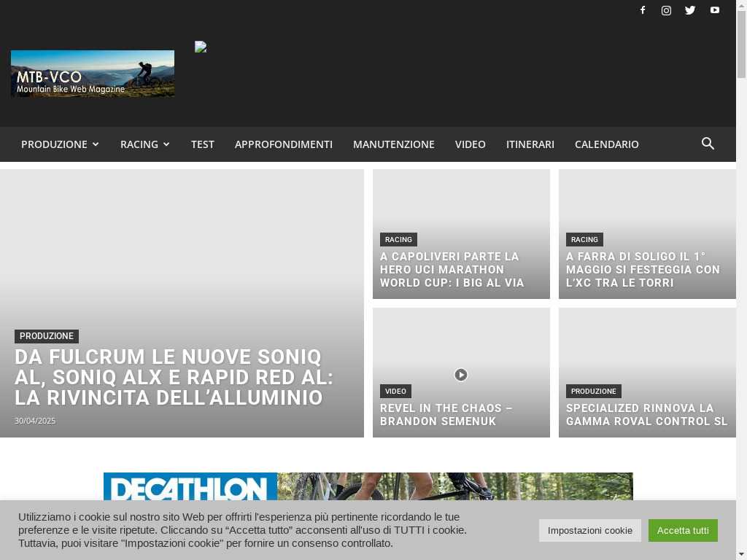Click the MTB-VCO logo
The height and width of the screenshot is (560, 747).
point(93,74)
